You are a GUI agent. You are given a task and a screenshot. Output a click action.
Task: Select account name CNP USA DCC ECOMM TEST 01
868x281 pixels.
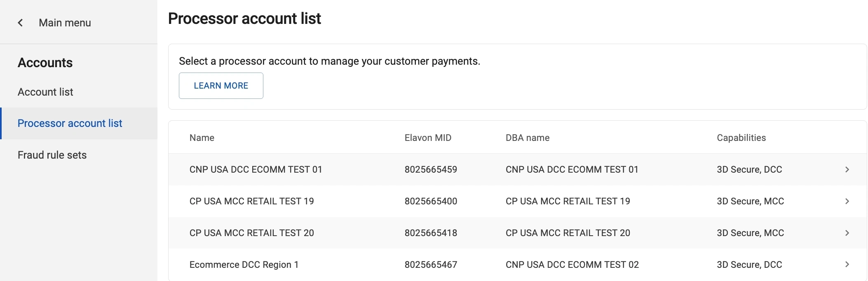point(256,169)
